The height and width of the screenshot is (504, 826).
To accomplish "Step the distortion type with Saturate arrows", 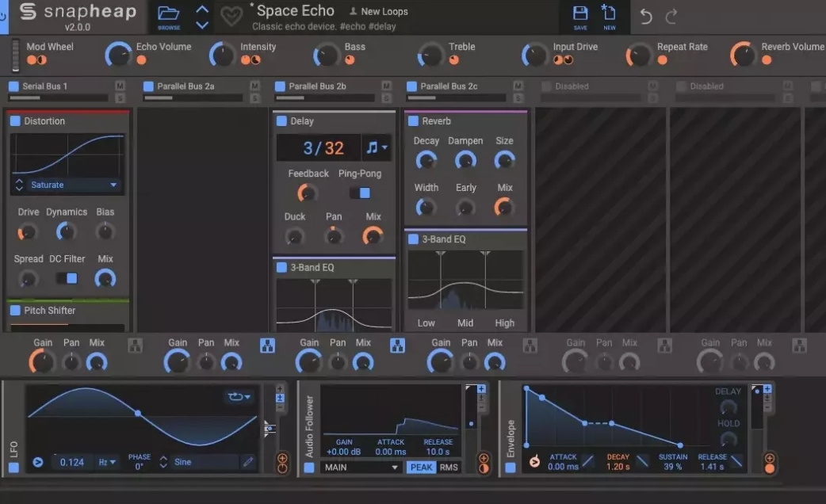I will coord(19,185).
